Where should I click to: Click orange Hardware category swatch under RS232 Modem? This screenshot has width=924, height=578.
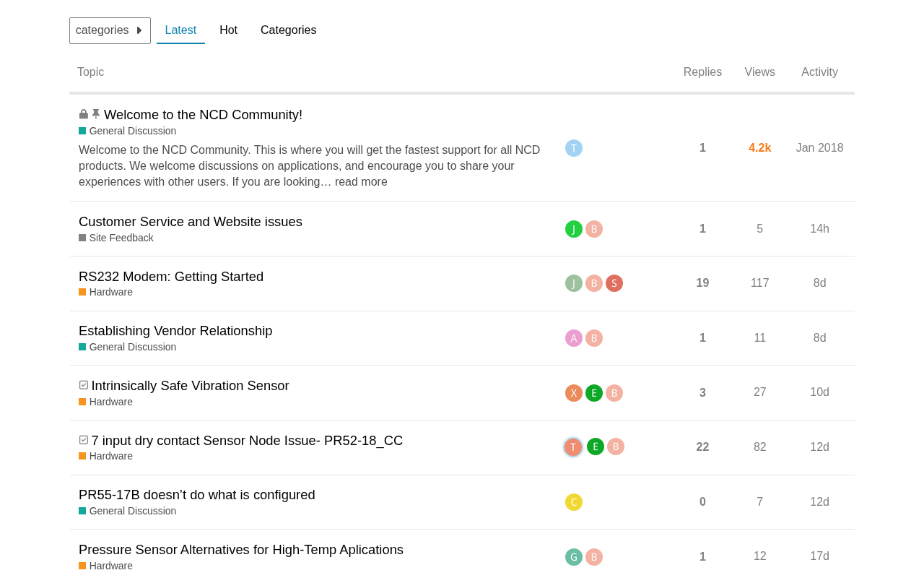(82, 293)
